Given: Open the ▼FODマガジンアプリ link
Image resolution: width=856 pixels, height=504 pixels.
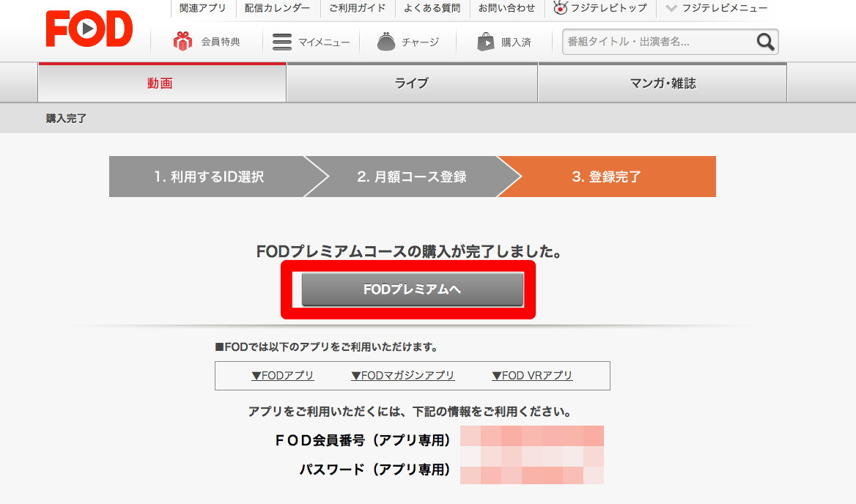Looking at the screenshot, I should (403, 375).
